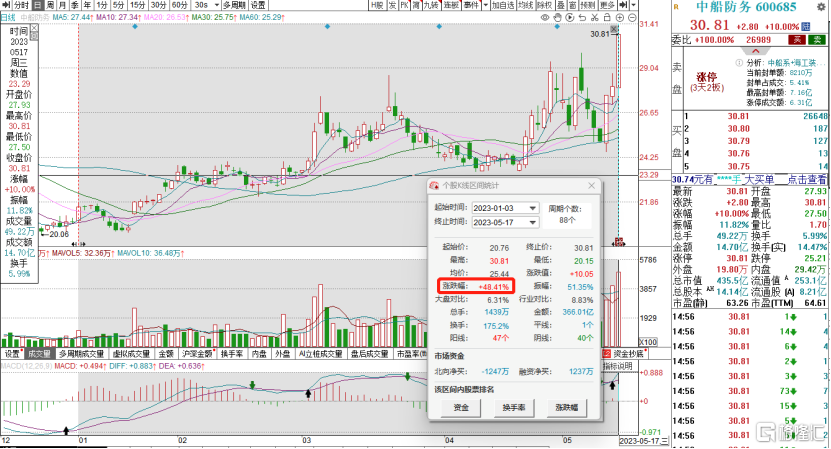Select the 虚拟成交量 indicator tab
Screen dimensions: 831x449
(x=131, y=354)
